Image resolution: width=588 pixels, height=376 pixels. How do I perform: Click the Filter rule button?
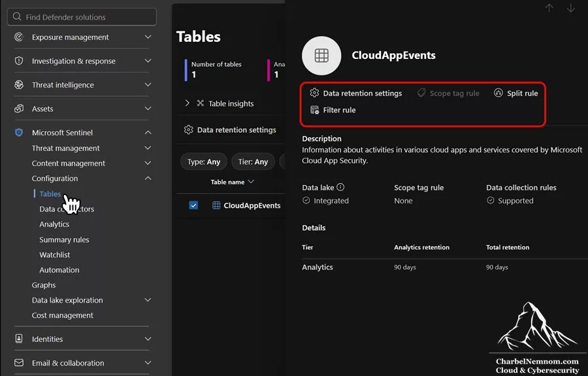coord(333,110)
